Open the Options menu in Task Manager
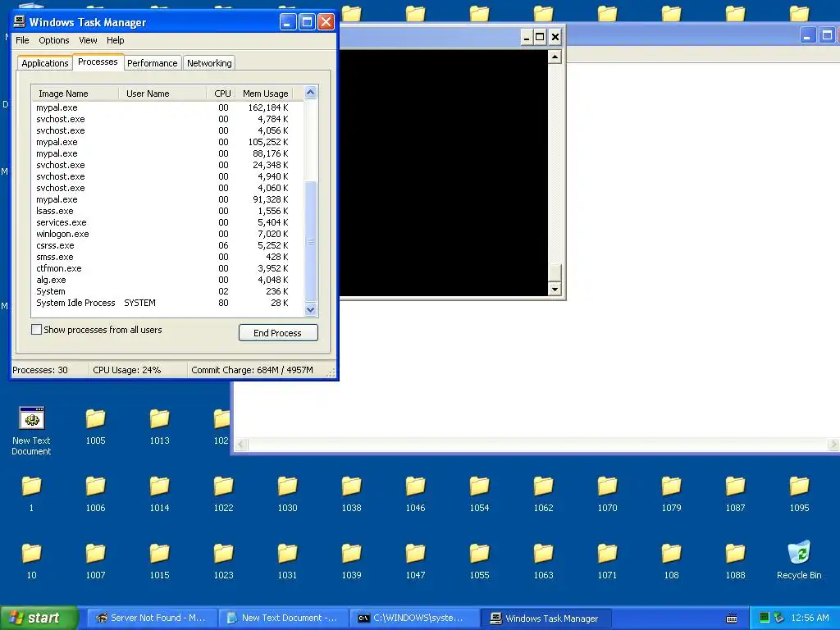 pyautogui.click(x=53, y=40)
